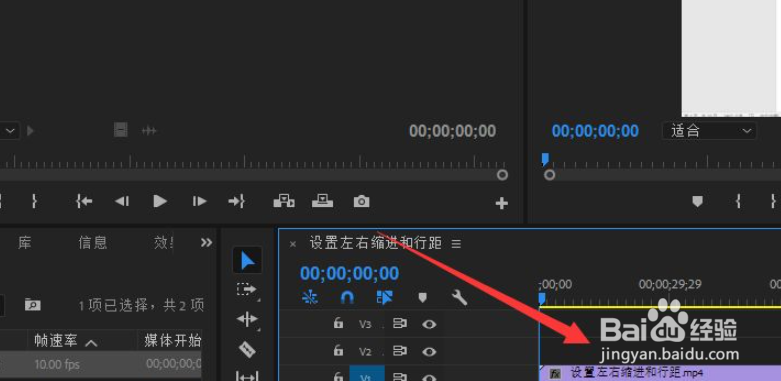Image resolution: width=781 pixels, height=381 pixels.
Task: Click the Overwrite edit button
Action: tap(322, 201)
